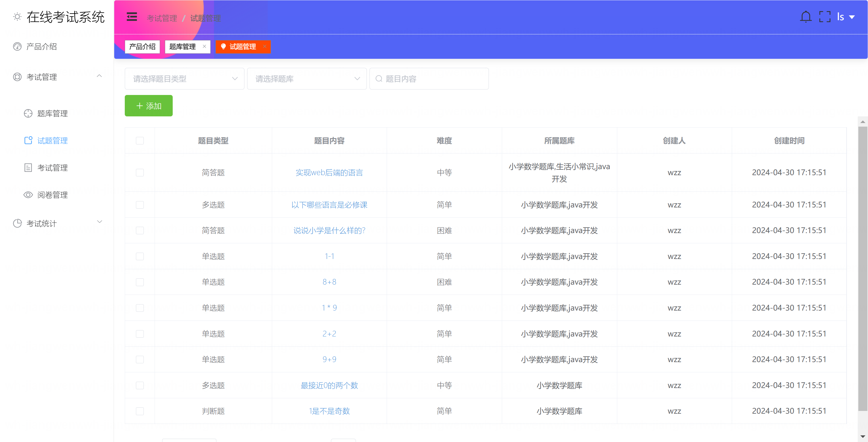Open the 请选择题库 dropdown
The height and width of the screenshot is (442, 868).
[x=307, y=79]
